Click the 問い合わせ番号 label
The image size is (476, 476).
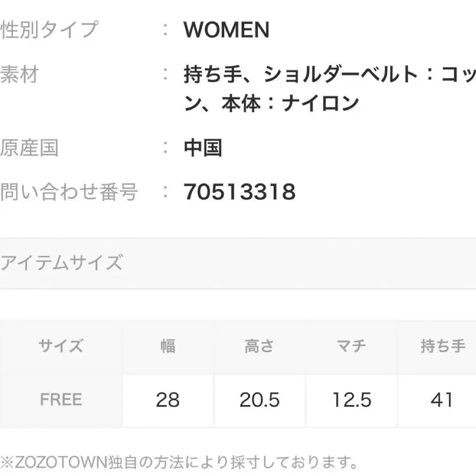click(x=69, y=191)
